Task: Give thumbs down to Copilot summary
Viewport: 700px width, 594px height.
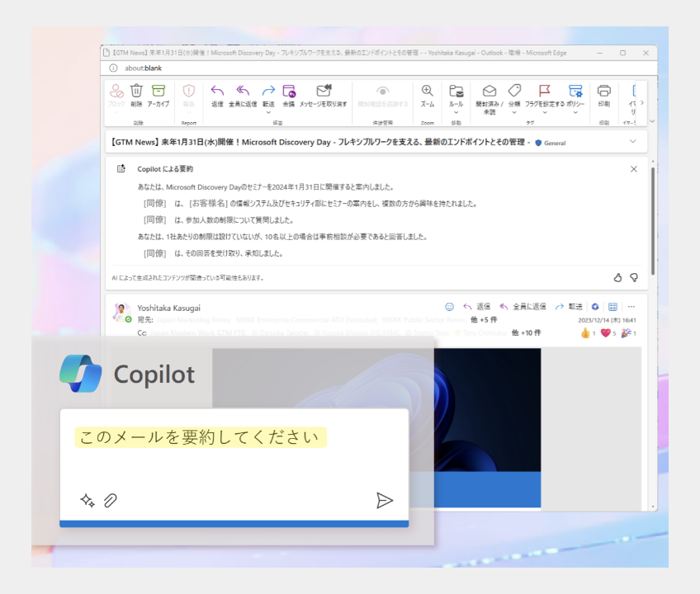Action: coord(634,278)
